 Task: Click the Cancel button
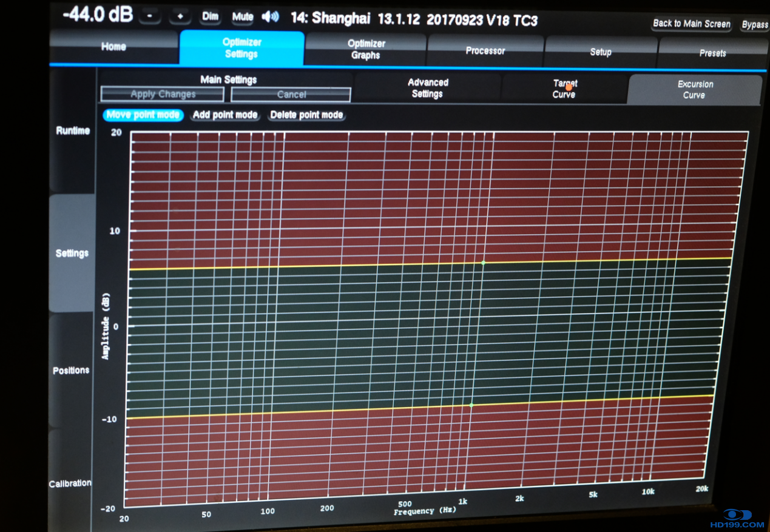click(x=291, y=95)
